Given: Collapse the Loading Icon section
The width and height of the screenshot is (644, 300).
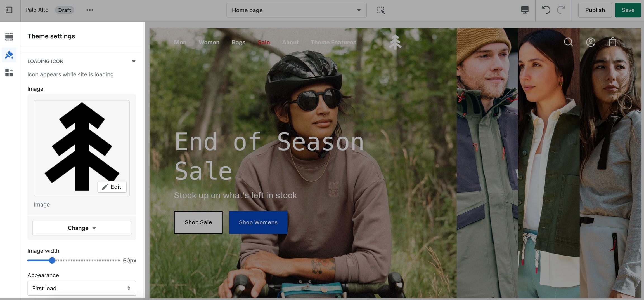Looking at the screenshot, I should [134, 61].
